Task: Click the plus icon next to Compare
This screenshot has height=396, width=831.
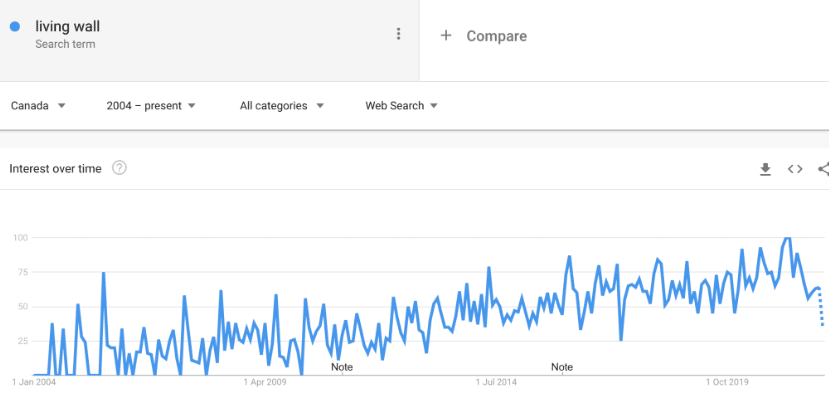Action: coord(446,36)
